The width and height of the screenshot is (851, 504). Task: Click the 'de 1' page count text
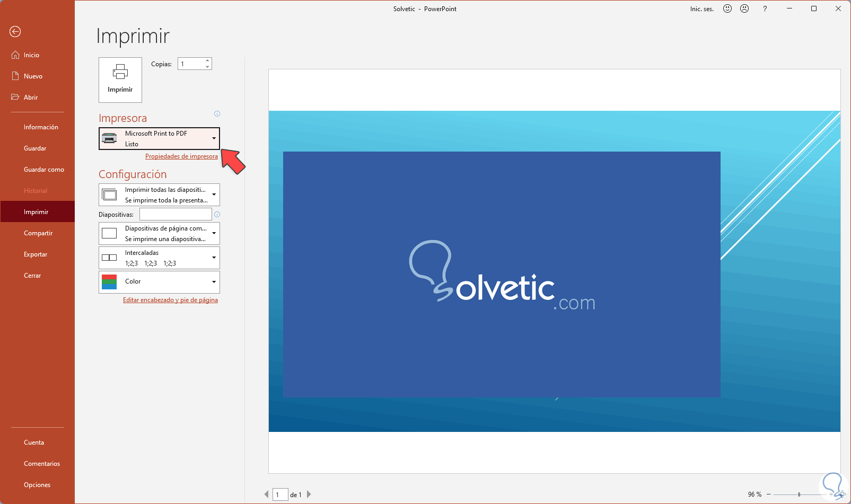coord(296,495)
